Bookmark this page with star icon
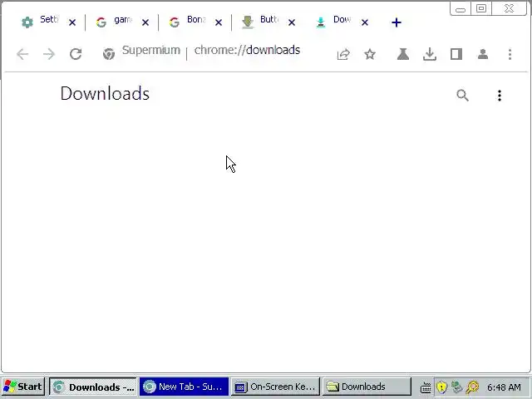This screenshot has width=532, height=399. (x=370, y=54)
